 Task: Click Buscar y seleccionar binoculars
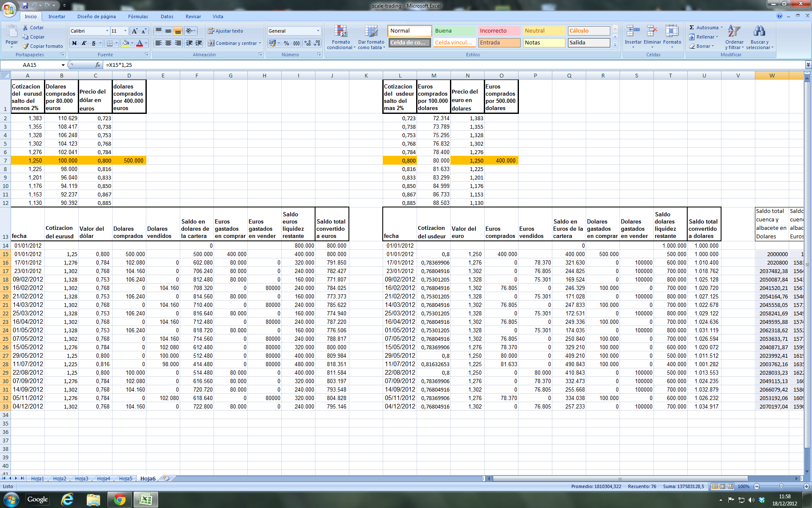[760, 37]
